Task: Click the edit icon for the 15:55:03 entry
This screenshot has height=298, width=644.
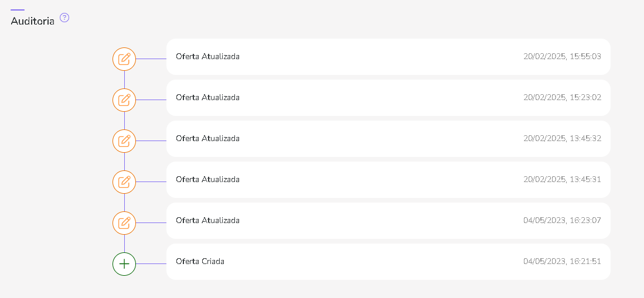Action: (x=124, y=59)
